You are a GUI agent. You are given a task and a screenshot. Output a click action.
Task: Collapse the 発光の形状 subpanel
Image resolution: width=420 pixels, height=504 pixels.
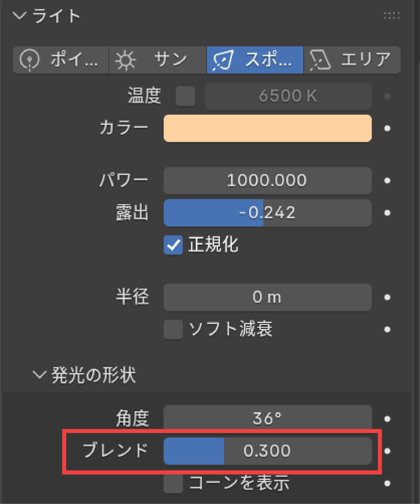click(x=39, y=375)
